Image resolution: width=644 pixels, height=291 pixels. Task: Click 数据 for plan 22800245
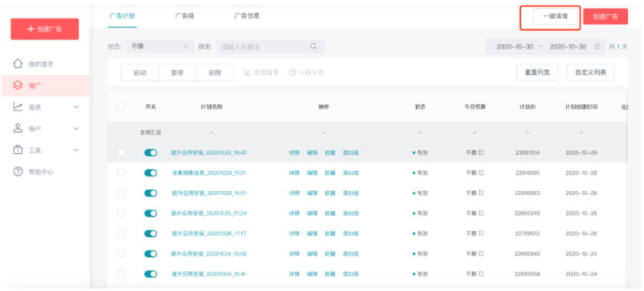click(x=330, y=213)
